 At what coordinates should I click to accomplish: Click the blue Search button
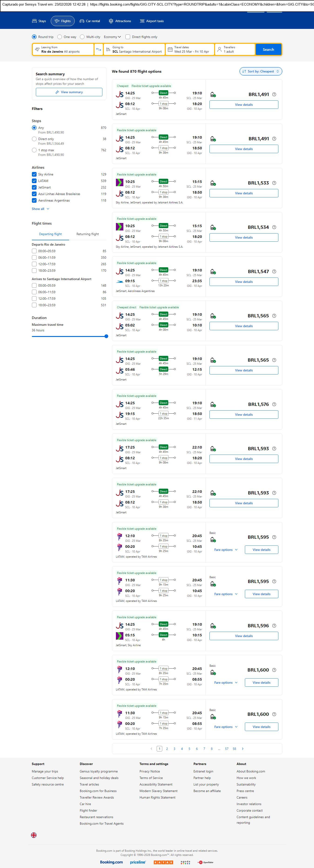point(268,50)
